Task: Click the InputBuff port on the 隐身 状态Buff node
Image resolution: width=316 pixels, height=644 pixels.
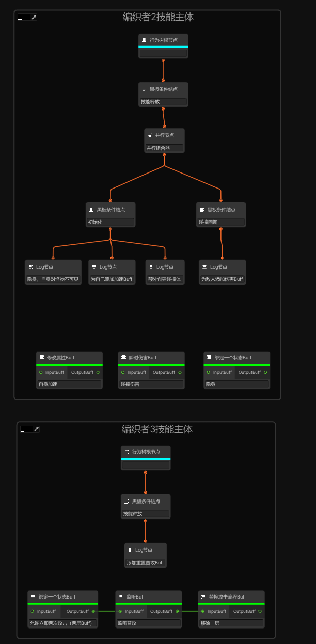Action: [x=208, y=372]
